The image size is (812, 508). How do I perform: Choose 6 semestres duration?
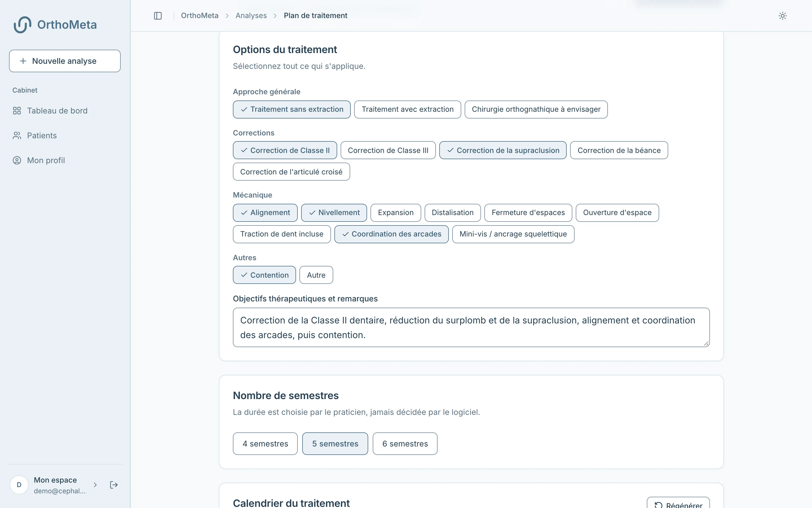pyautogui.click(x=405, y=443)
